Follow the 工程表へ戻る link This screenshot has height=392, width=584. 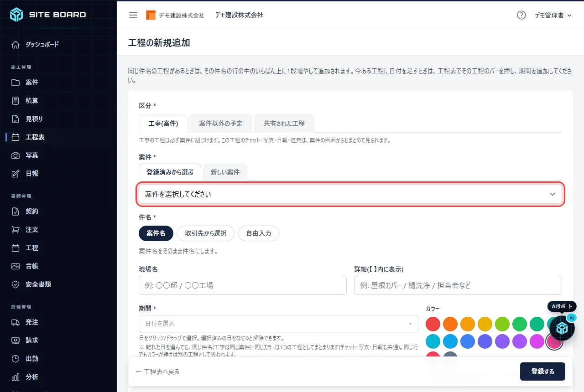tap(158, 372)
